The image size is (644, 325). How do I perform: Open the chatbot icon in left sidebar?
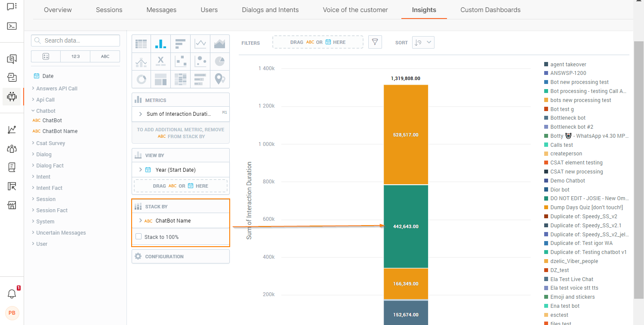coord(12,96)
